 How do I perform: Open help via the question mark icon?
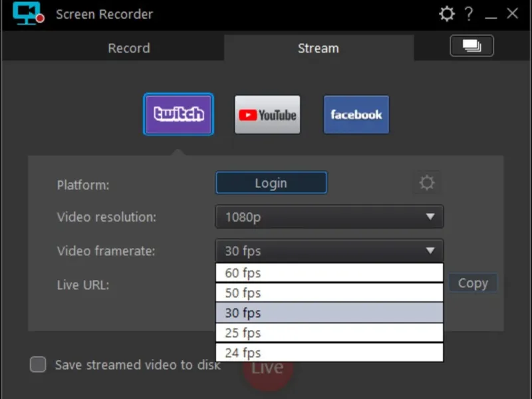[x=469, y=14]
